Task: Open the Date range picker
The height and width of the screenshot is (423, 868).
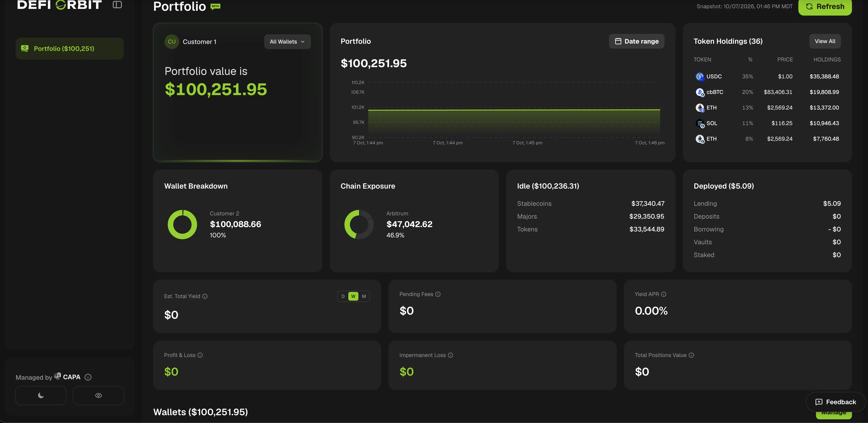Action: [637, 41]
